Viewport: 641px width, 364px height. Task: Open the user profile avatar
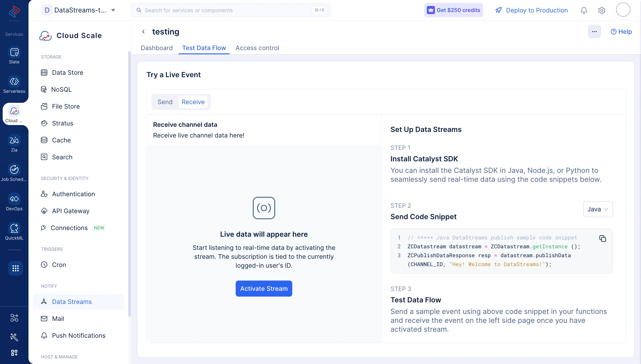point(623,10)
